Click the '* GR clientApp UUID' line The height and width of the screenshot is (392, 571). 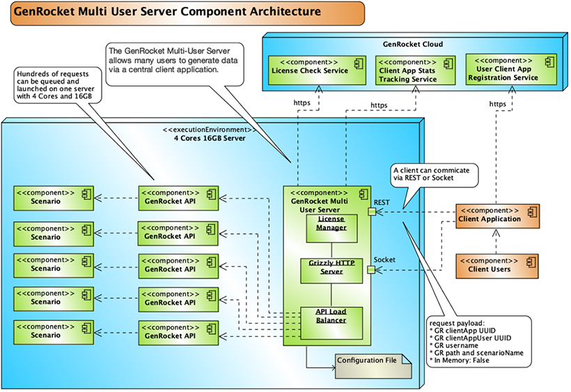pyautogui.click(x=462, y=331)
